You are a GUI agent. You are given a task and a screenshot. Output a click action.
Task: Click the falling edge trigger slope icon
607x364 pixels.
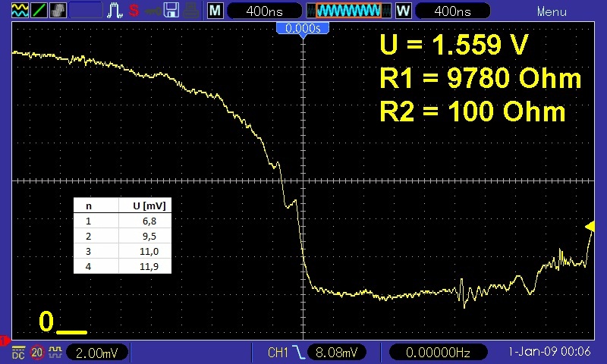pos(298,353)
